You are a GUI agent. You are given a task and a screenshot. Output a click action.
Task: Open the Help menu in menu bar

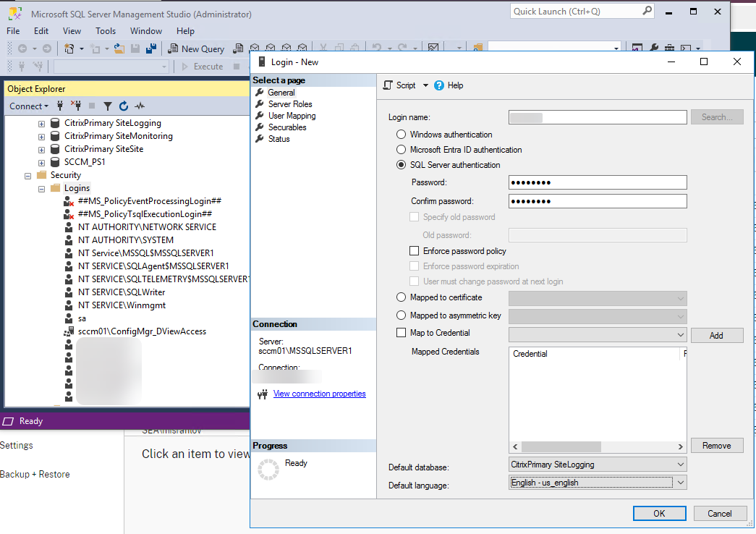pos(185,31)
